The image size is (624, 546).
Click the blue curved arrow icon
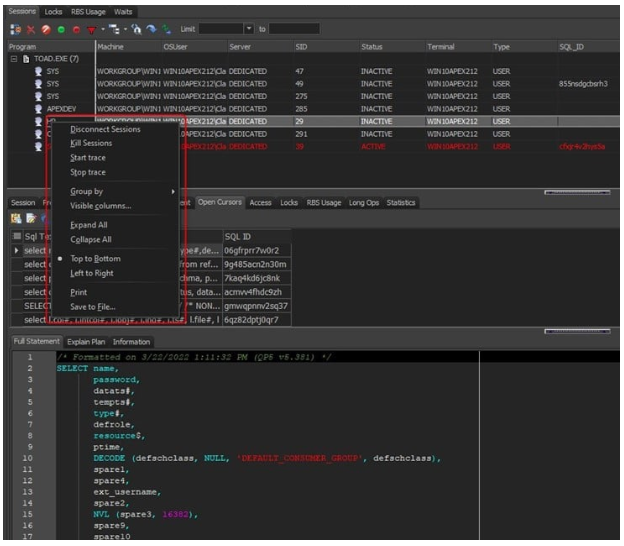pos(151,29)
